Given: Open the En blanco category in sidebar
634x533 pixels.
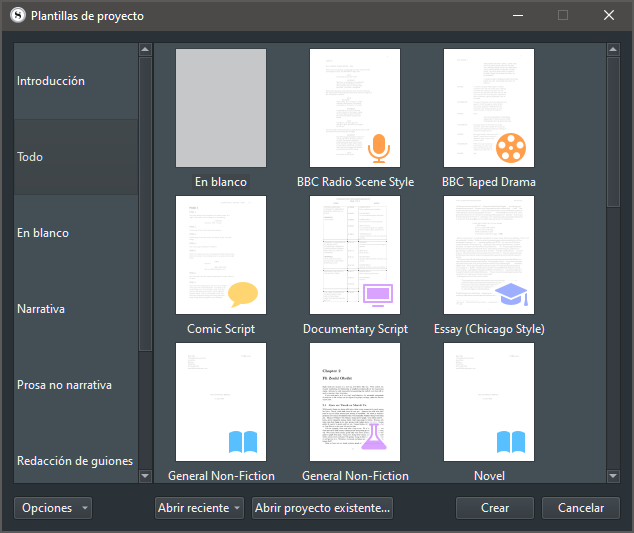Looking at the screenshot, I should coord(76,233).
